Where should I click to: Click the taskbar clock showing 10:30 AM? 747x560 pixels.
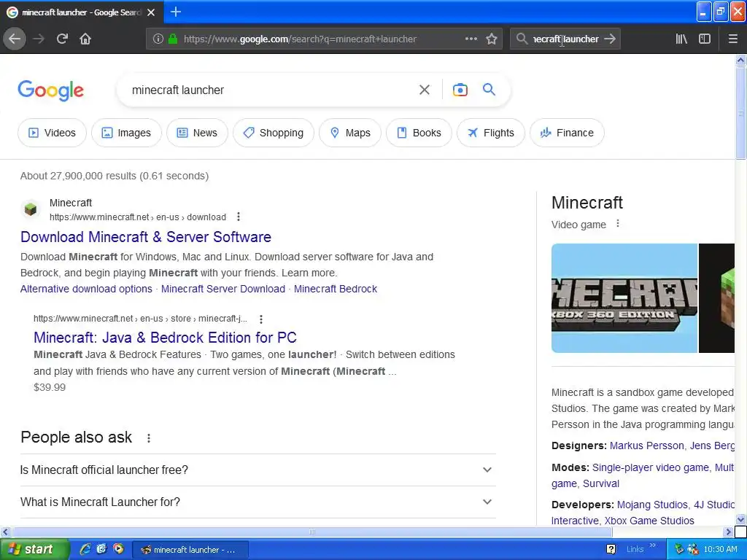(720, 550)
